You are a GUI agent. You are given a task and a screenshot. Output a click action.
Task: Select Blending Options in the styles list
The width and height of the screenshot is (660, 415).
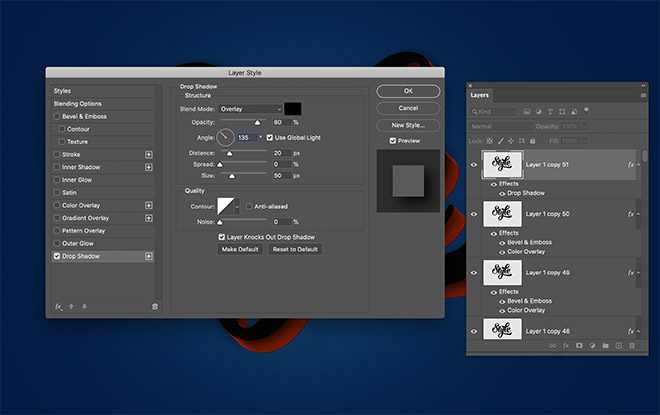[x=78, y=104]
